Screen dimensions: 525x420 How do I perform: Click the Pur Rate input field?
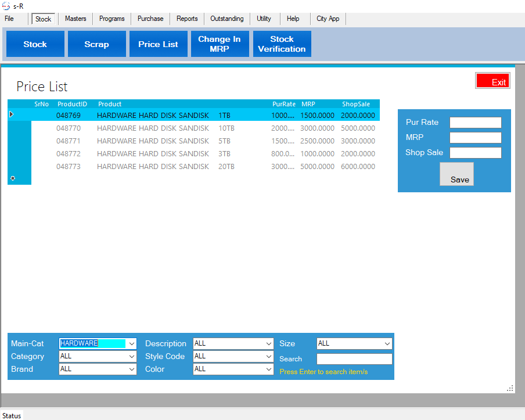[x=475, y=123]
